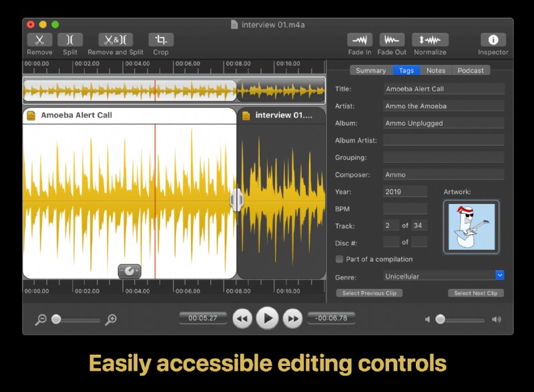The height and width of the screenshot is (392, 534).
Task: Activate the Crop tool
Action: pos(160,40)
